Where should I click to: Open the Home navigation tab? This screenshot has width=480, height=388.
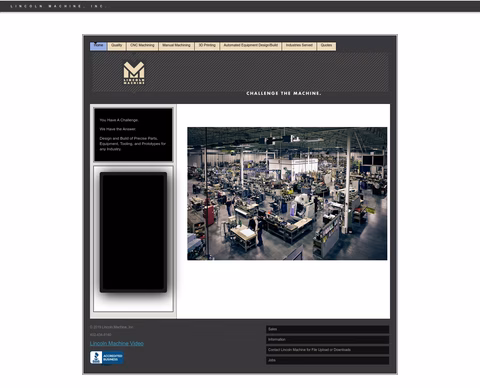pos(98,46)
